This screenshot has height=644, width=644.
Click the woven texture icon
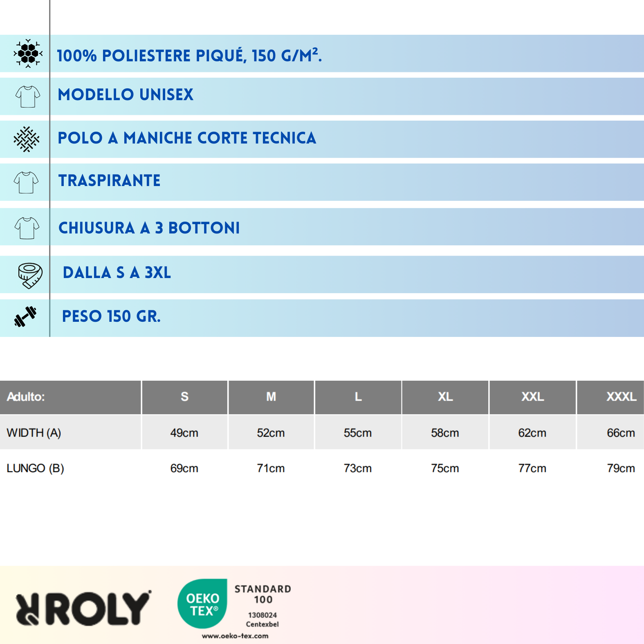[27, 139]
